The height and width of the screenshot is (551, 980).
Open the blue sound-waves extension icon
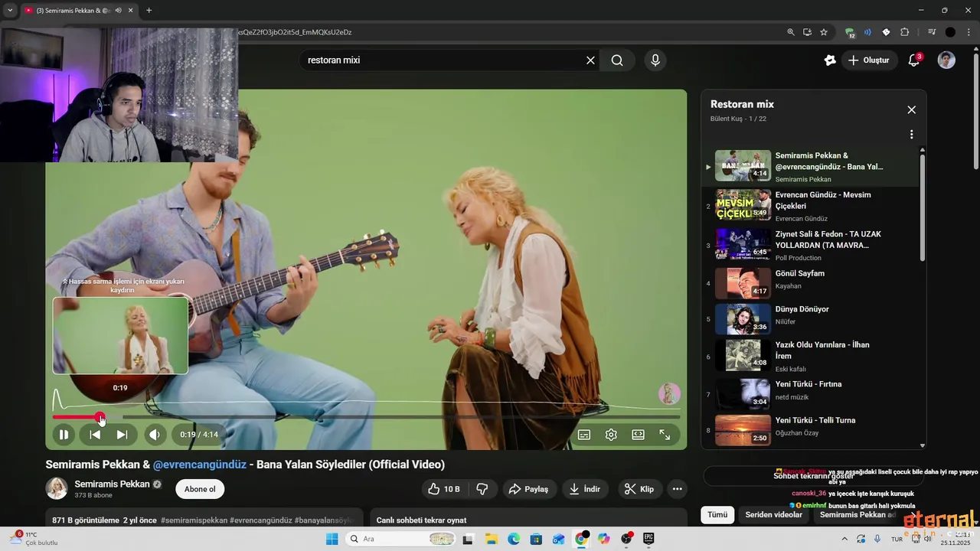pyautogui.click(x=867, y=32)
